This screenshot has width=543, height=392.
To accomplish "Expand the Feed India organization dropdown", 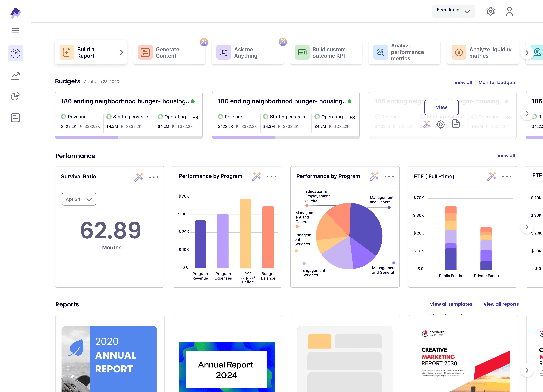I will (x=453, y=11).
